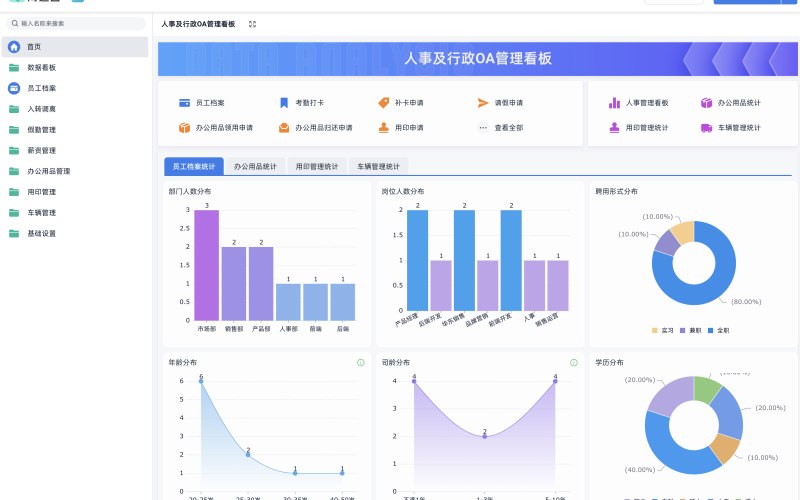Open the 员工档案 sidebar entry

pos(75,88)
